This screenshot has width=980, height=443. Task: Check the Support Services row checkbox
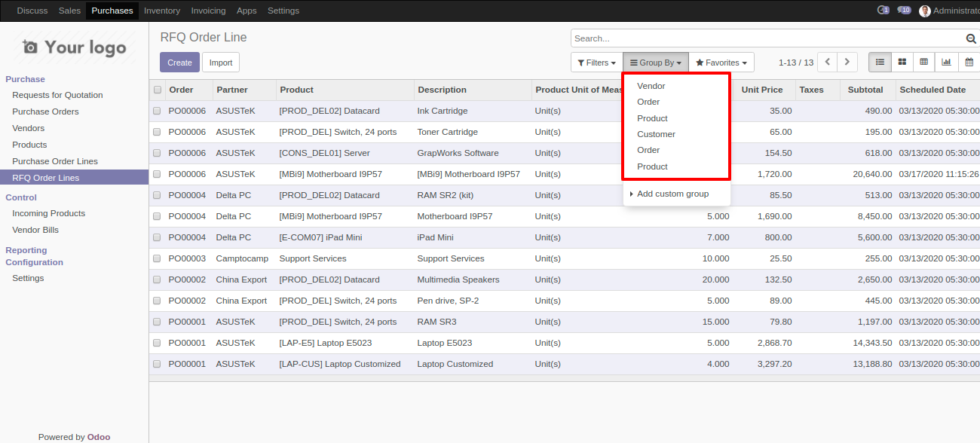pos(157,258)
